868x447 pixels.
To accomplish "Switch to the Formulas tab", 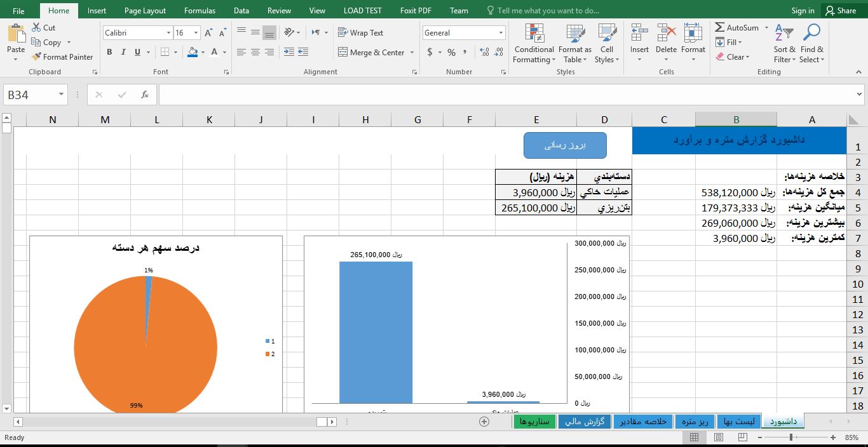I will tap(200, 10).
